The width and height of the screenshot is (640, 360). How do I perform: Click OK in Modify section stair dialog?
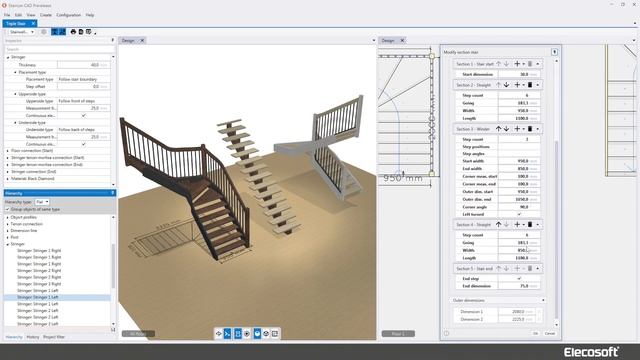pyautogui.click(x=536, y=333)
